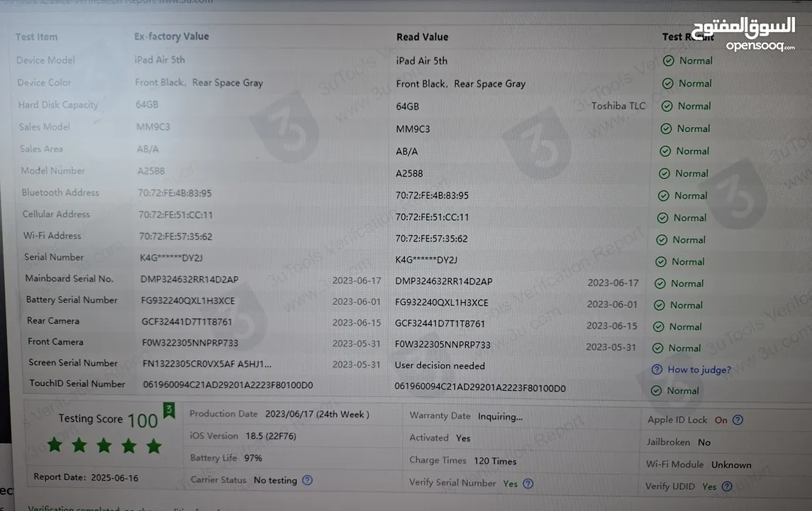
Task: Click read value 'Front Black, Rear Space Gray'
Action: click(460, 84)
